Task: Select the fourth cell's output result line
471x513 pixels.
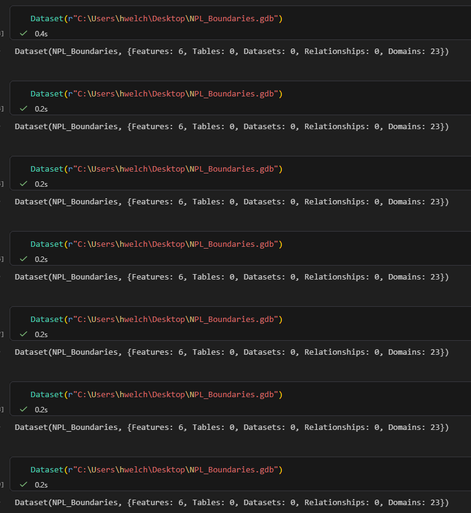Action: point(232,277)
